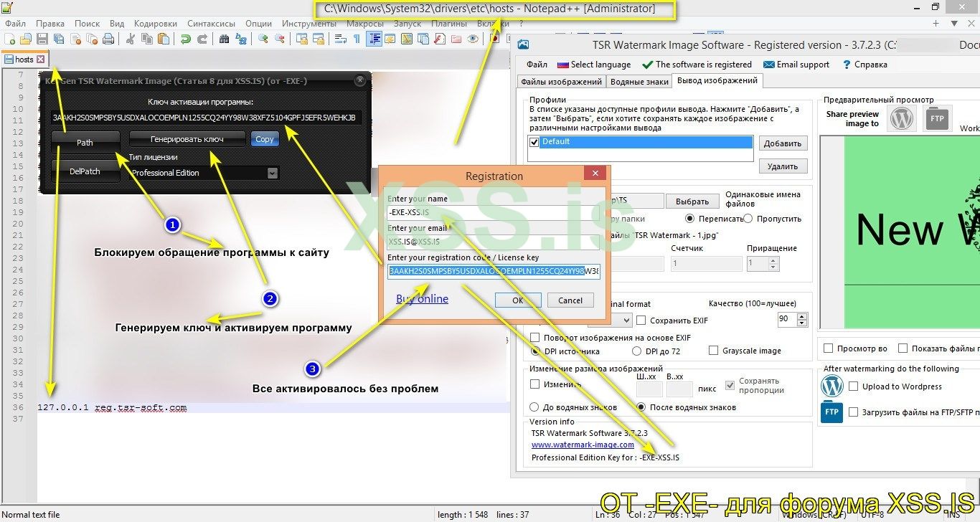Viewport: 980px width, 522px height.
Task: Open the Replace toolbar icon
Action: click(x=241, y=39)
